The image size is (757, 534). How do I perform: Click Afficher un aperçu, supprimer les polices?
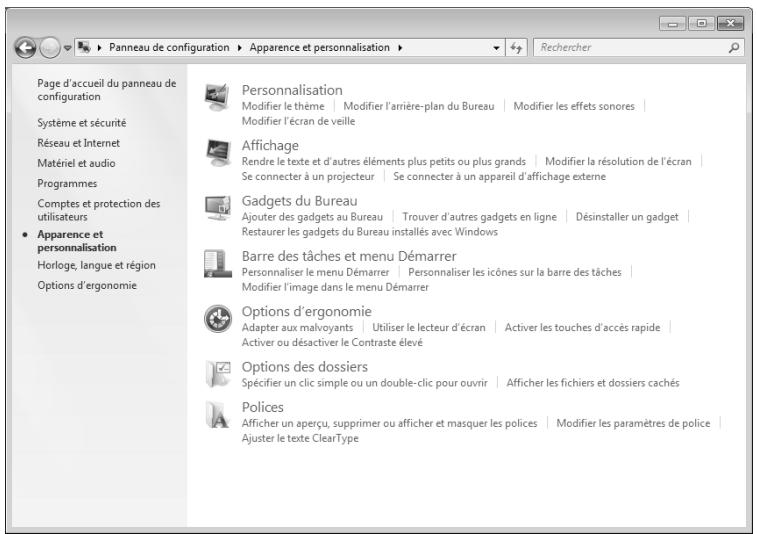pyautogui.click(x=389, y=423)
